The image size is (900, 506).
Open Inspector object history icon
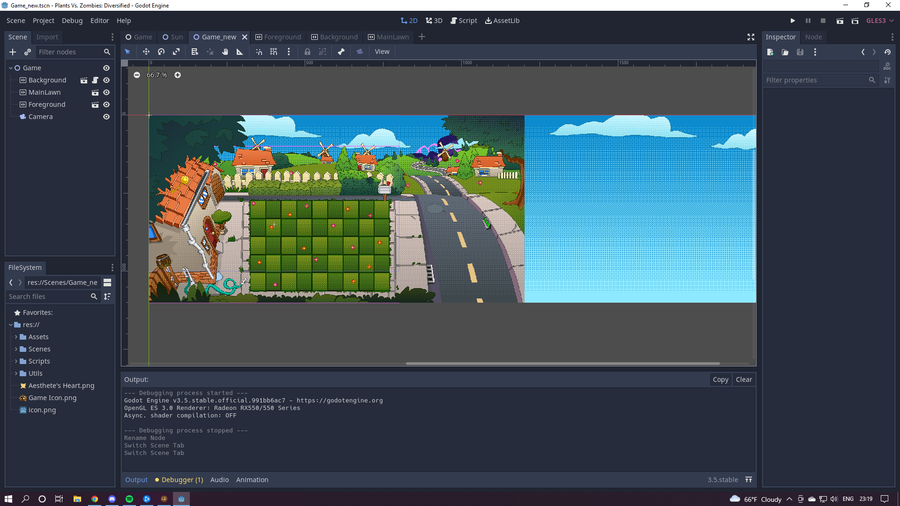(887, 52)
